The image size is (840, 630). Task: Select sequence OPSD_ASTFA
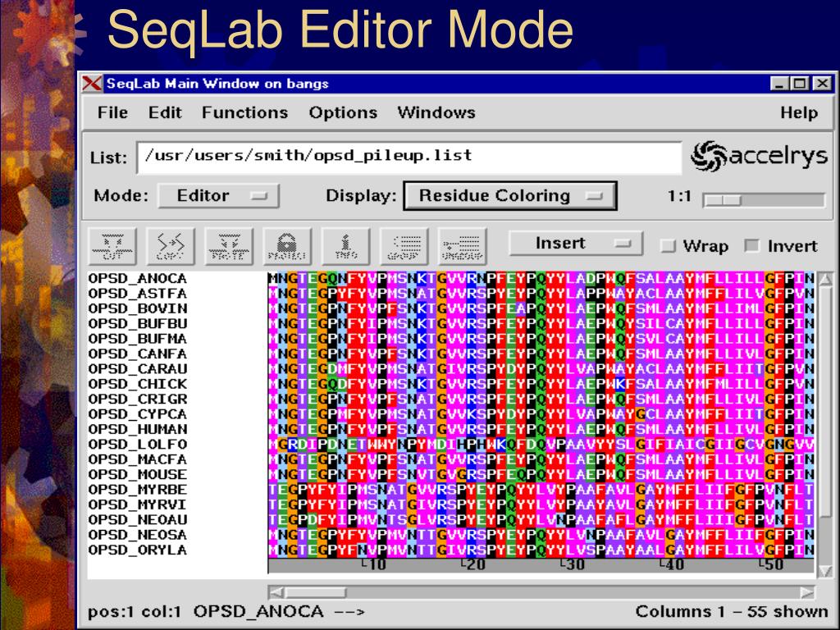coord(138,294)
